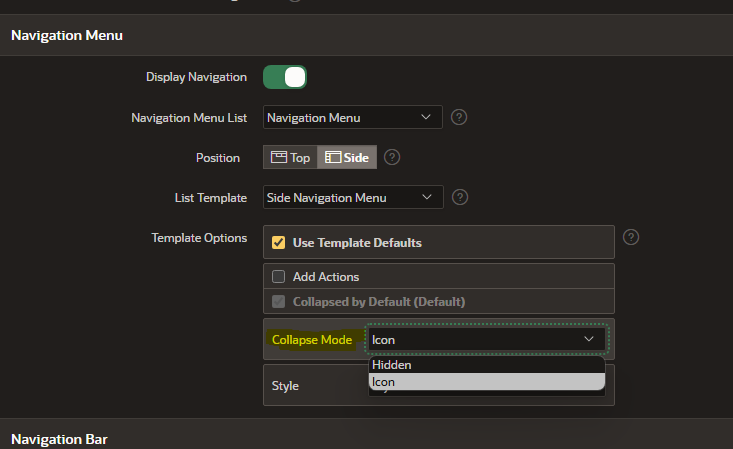Click the Style option label

(285, 385)
